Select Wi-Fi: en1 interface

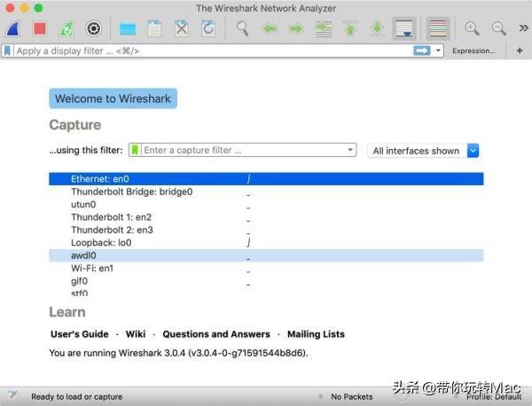[x=266, y=269]
